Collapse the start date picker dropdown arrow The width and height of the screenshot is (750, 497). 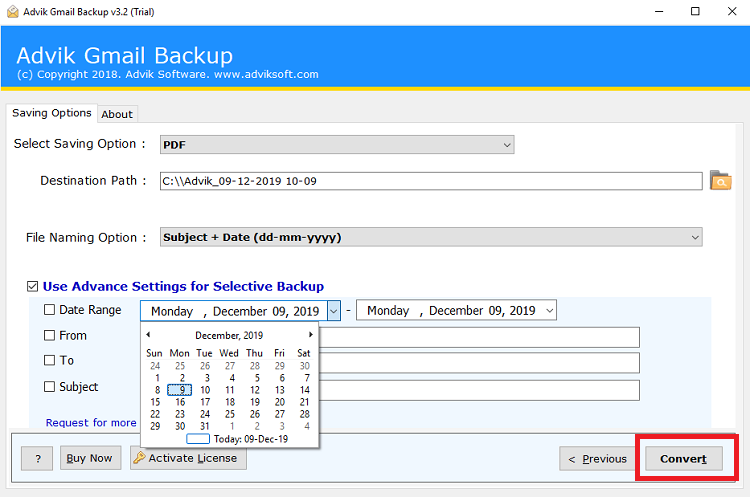tap(334, 311)
